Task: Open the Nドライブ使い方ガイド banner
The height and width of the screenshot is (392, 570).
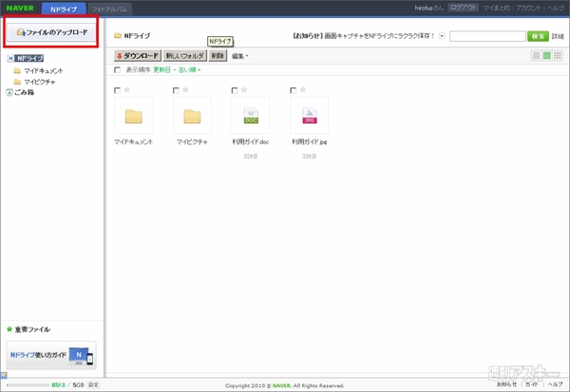Action: coord(51,355)
